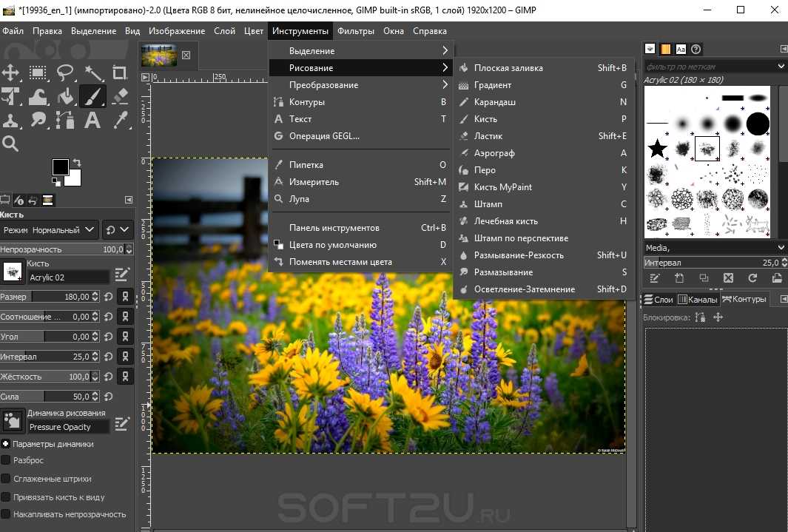Select the Free Select lasso tool
This screenshot has width=788, height=532.
(65, 73)
